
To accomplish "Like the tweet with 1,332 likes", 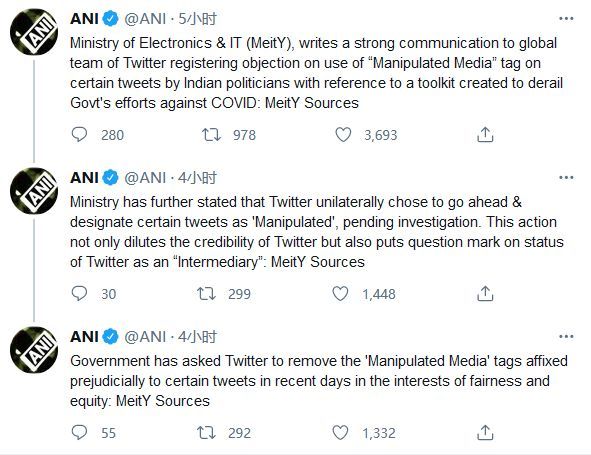I will [x=340, y=433].
